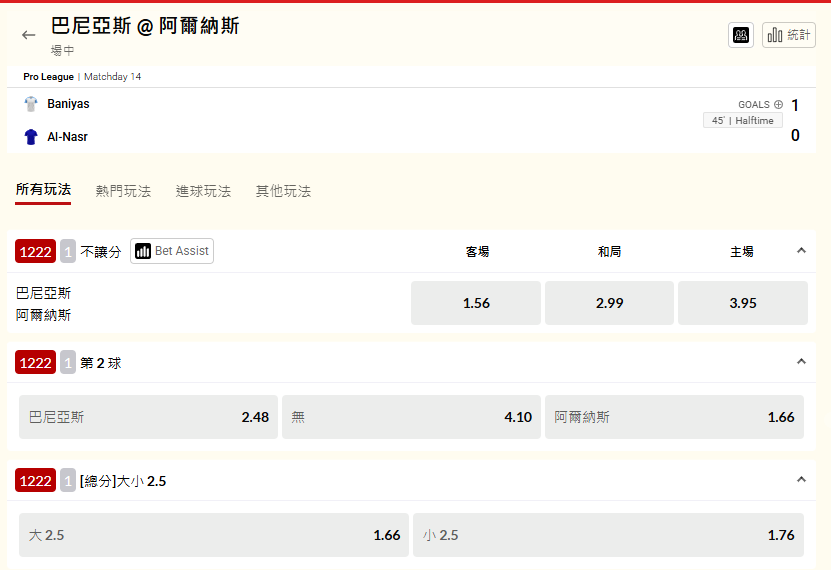This screenshot has width=831, height=570.
Task: Collapse the [總分]大小 2.5 section
Action: point(801,480)
